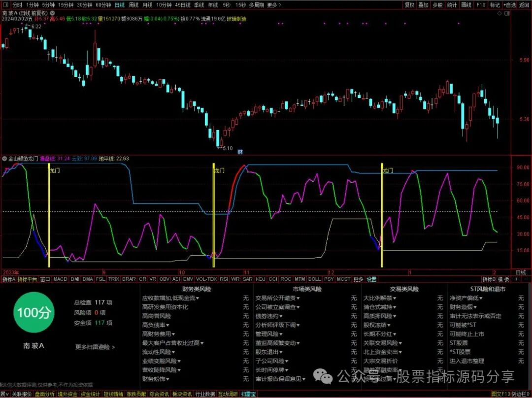The width and height of the screenshot is (532, 398).
Task: Zoom in with the + button
Action: click(516, 279)
